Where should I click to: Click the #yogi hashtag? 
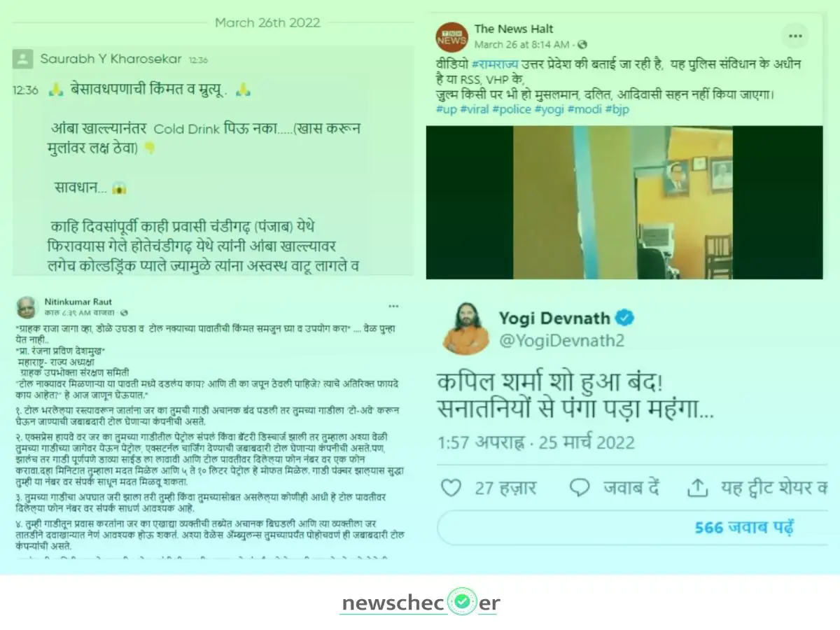[x=549, y=109]
